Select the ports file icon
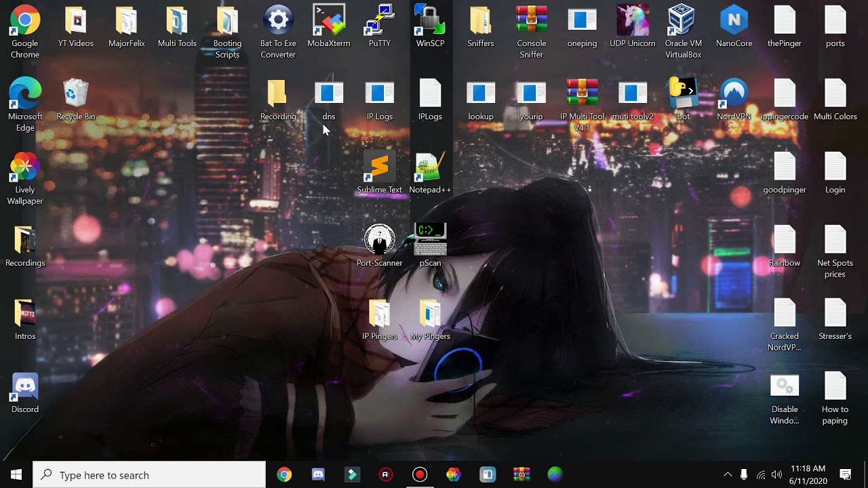 835,20
